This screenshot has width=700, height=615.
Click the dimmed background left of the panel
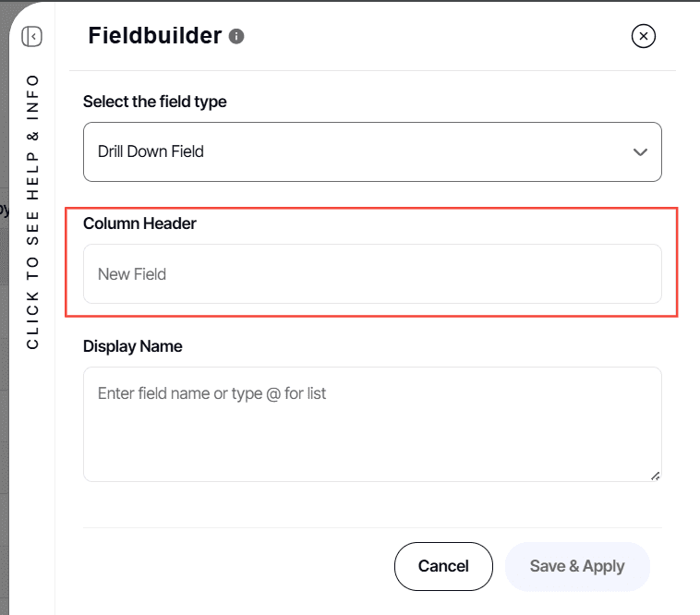click(x=4, y=357)
